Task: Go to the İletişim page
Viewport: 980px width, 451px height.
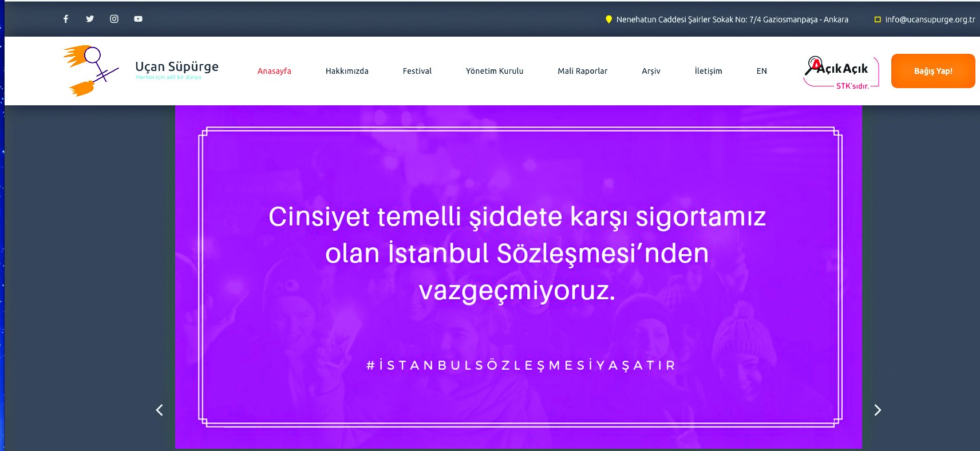Action: (x=708, y=71)
